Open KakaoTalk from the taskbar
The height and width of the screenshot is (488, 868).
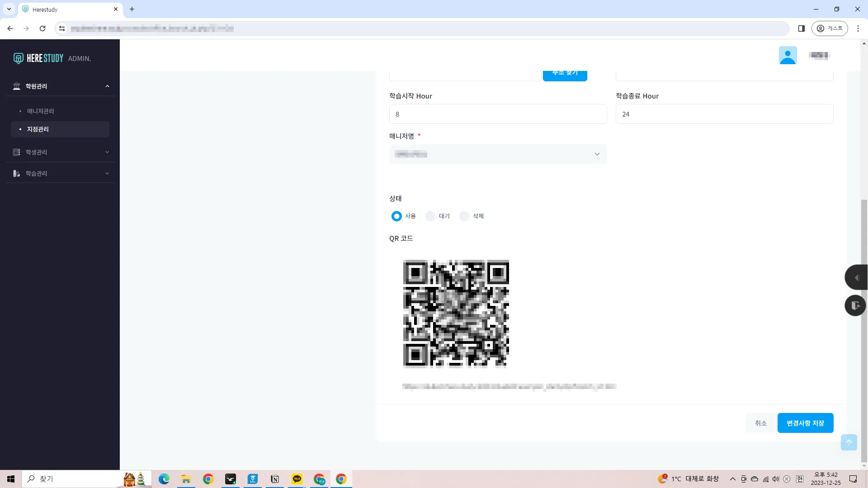[x=297, y=479]
